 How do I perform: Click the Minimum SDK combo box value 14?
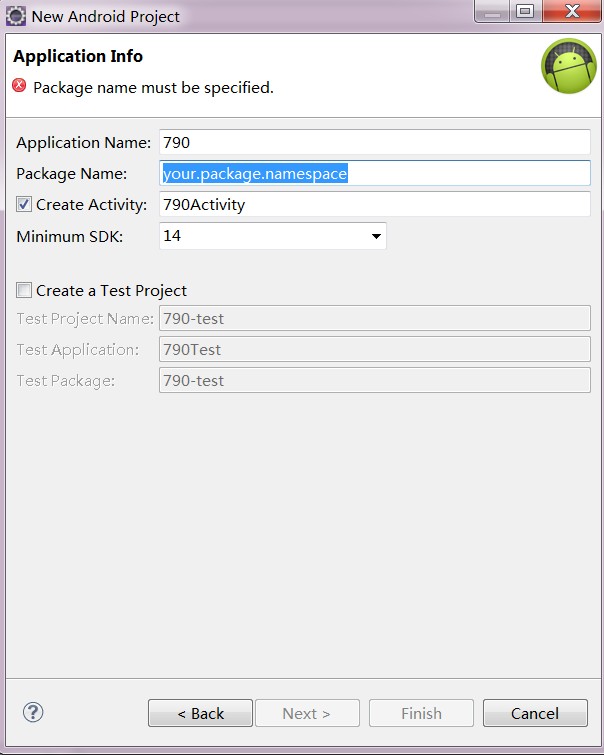[262, 237]
